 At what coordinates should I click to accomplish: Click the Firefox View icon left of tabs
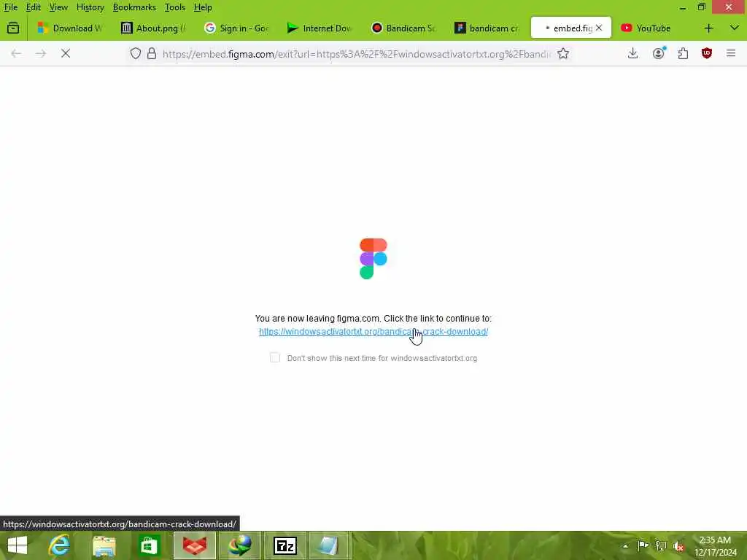(13, 28)
